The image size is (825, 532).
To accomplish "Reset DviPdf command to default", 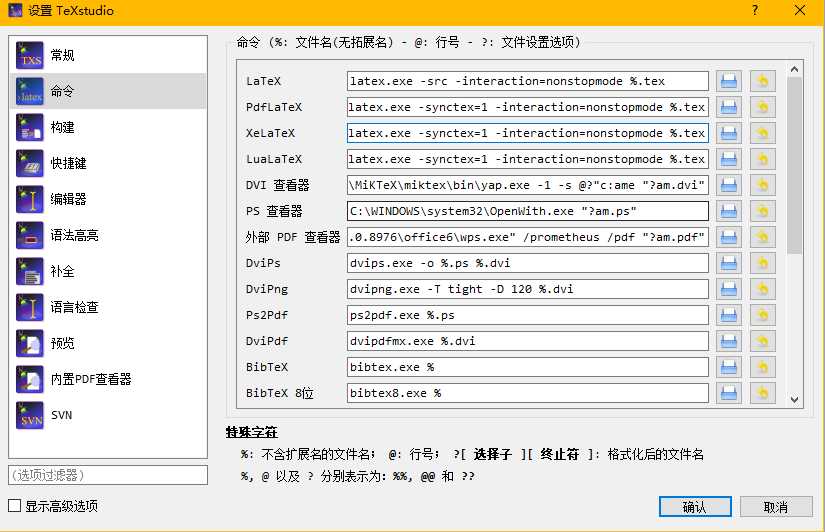I will click(x=762, y=341).
